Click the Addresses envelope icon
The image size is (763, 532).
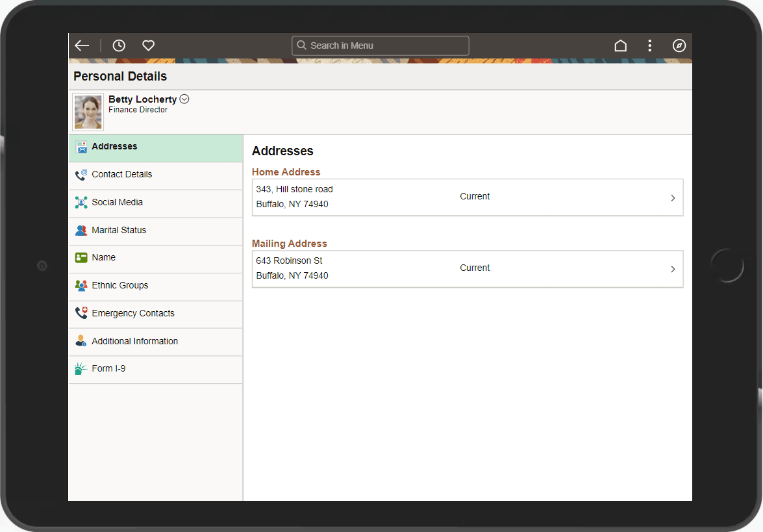pyautogui.click(x=82, y=147)
